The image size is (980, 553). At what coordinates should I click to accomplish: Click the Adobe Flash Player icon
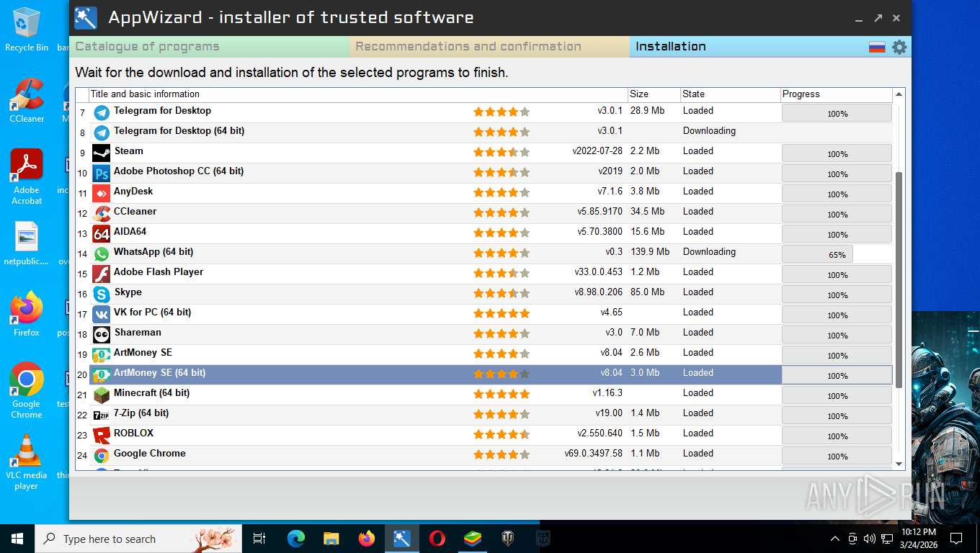coord(102,274)
